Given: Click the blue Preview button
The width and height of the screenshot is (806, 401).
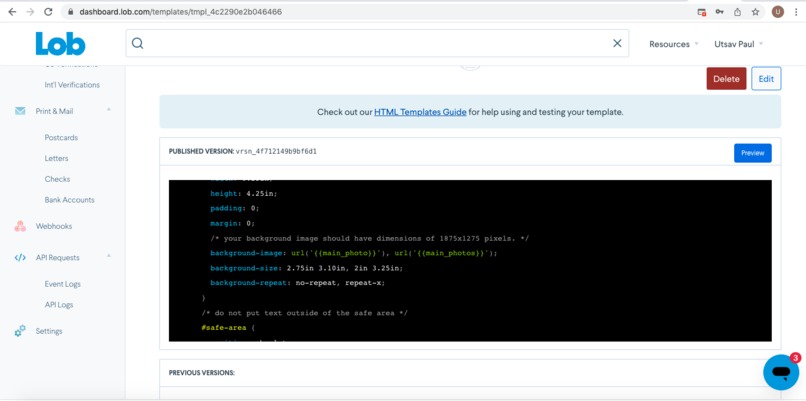Looking at the screenshot, I should point(753,153).
